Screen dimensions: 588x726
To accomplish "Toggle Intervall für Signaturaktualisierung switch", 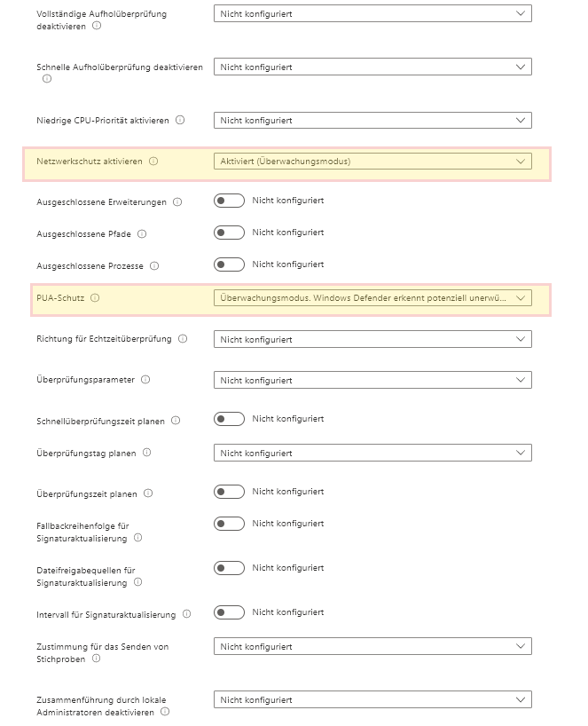I will click(x=229, y=612).
